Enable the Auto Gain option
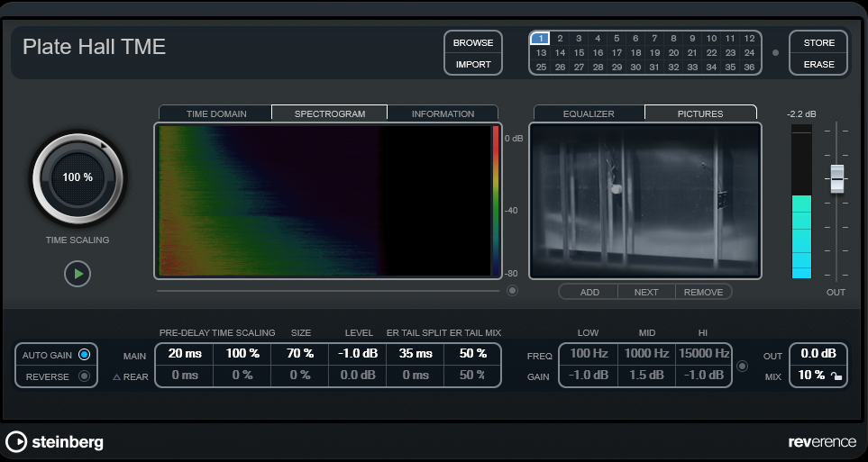Viewport: 868px width, 462px height. (x=84, y=355)
